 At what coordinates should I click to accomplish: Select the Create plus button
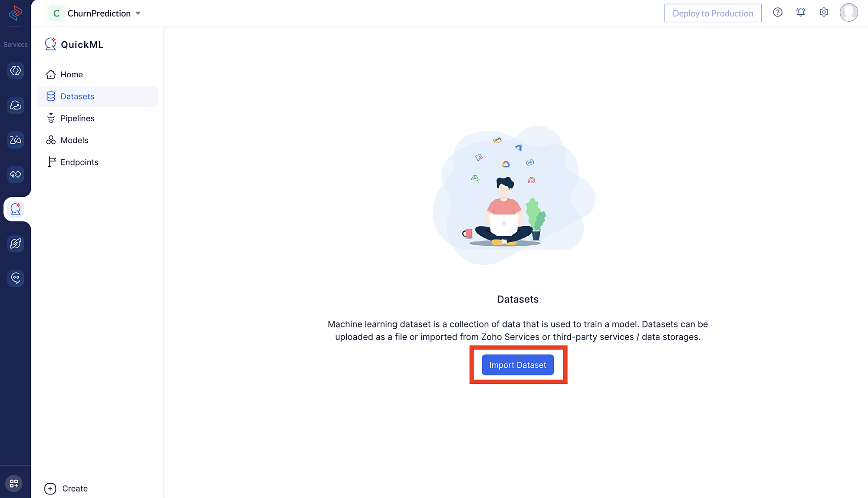point(50,488)
